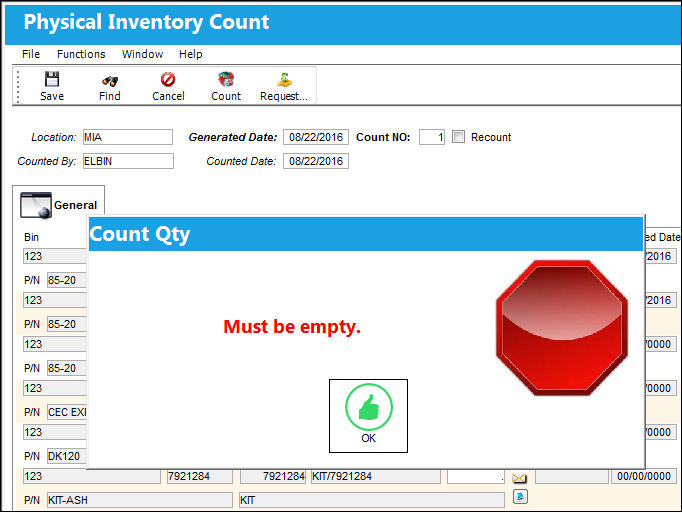This screenshot has height=512, width=682.
Task: Click the red Cancel icon
Action: click(x=168, y=80)
